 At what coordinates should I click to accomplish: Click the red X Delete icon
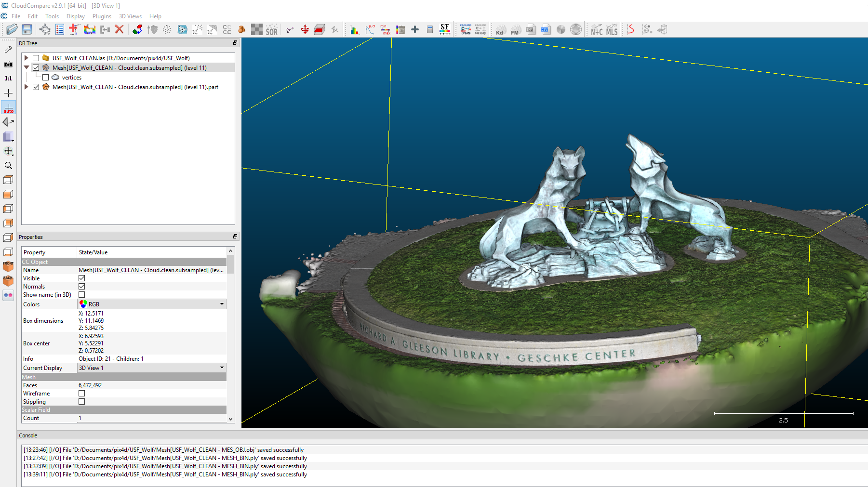click(x=120, y=29)
